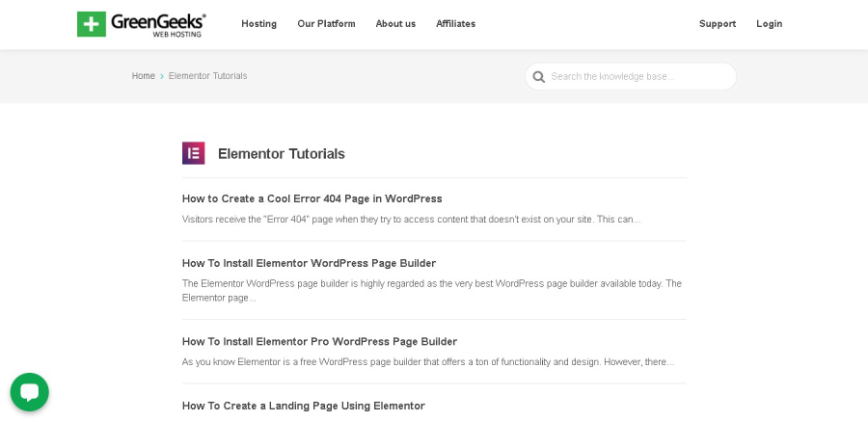The height and width of the screenshot is (421, 868).
Task: Click the search magnifier icon
Action: click(538, 76)
